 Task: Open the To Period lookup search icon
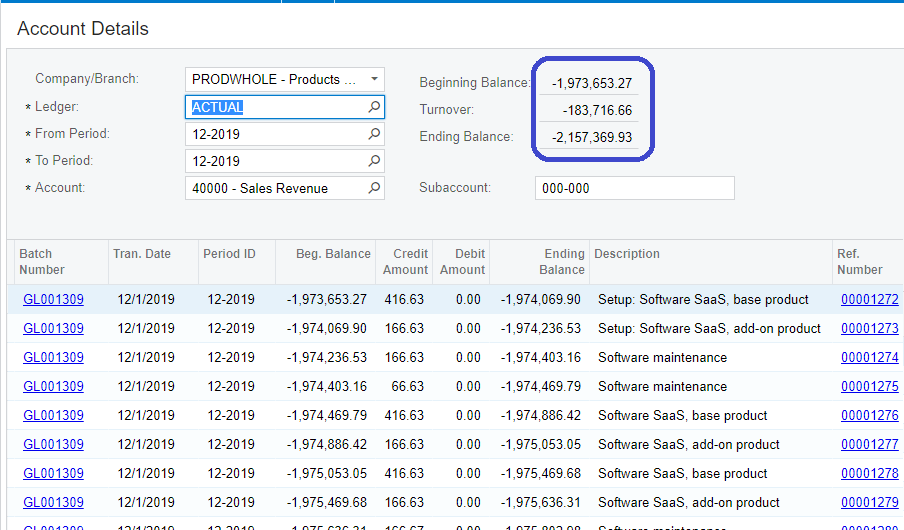click(x=374, y=161)
